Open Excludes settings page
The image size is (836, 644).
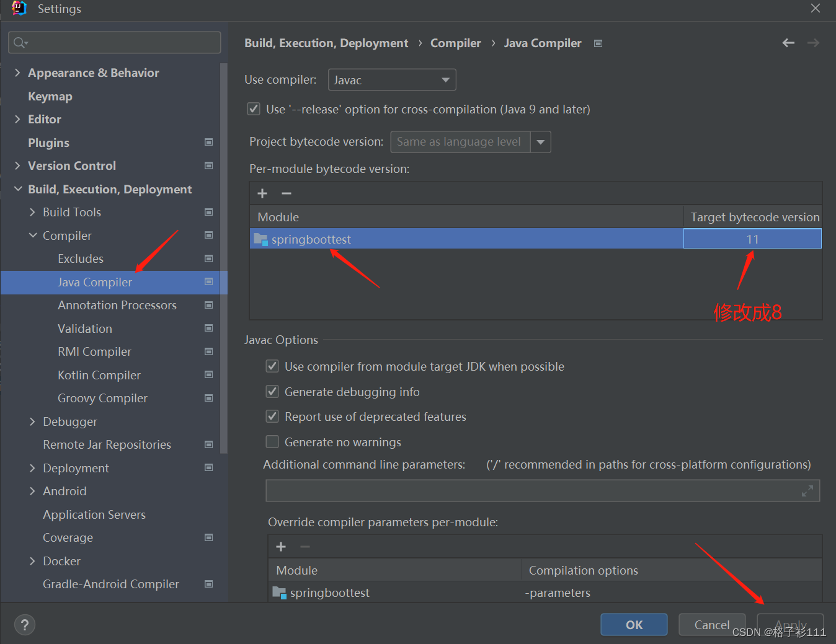(x=81, y=258)
